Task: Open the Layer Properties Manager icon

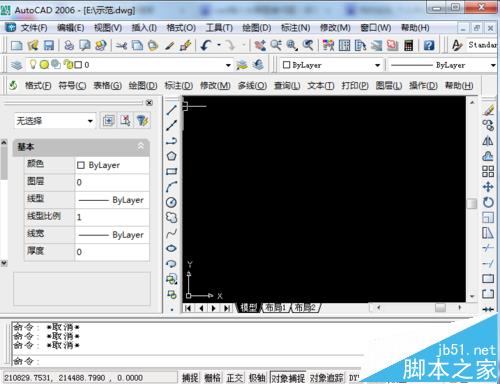Action: 16,65
